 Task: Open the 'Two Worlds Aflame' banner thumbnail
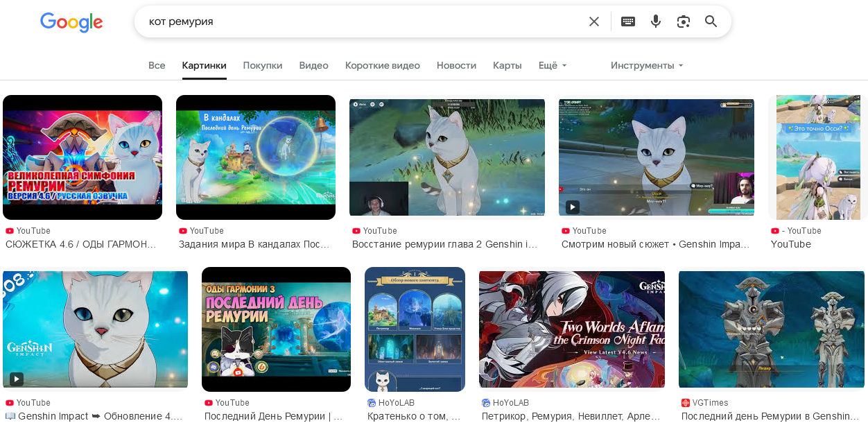(x=572, y=329)
